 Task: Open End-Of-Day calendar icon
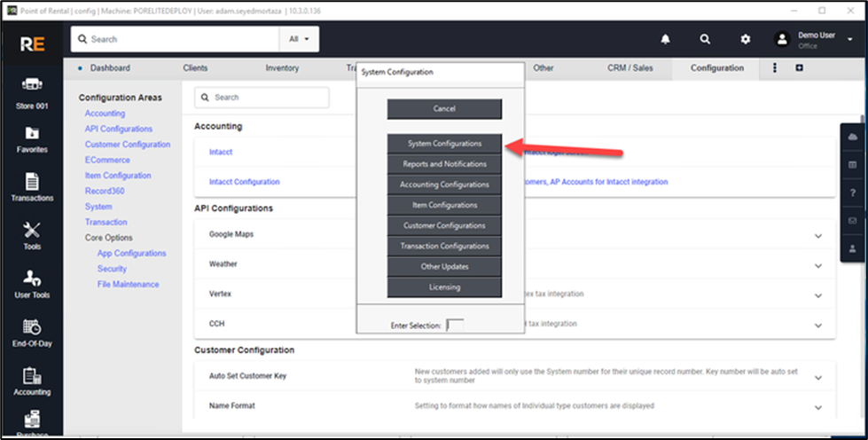pyautogui.click(x=32, y=327)
